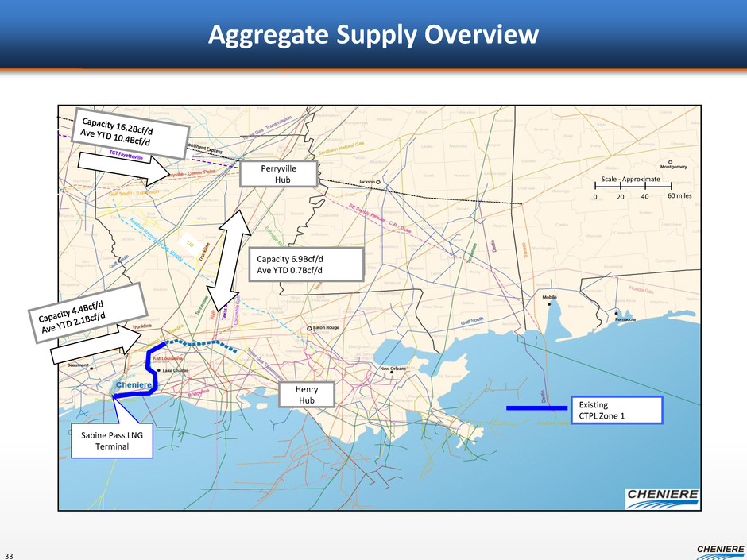Click the Aggregate Supply Overview title
Viewport: 747px width, 560px height.
(373, 35)
